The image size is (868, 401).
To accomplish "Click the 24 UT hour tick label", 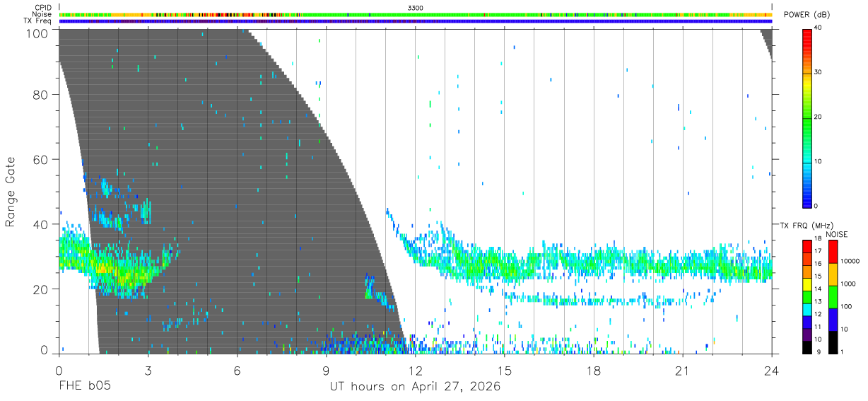I will click(772, 371).
